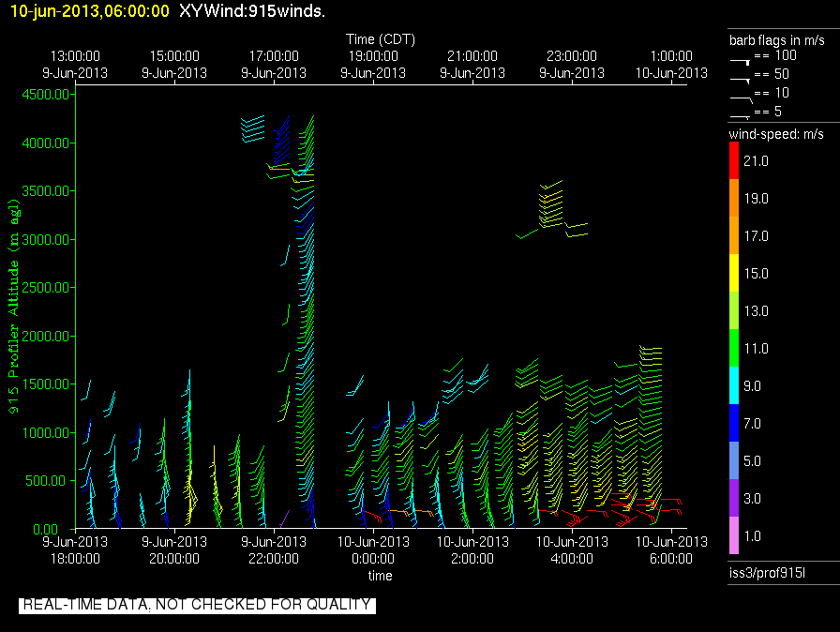This screenshot has width=840, height=632.
Task: Click the '3000.00' altitude tick label
Action: coord(46,239)
